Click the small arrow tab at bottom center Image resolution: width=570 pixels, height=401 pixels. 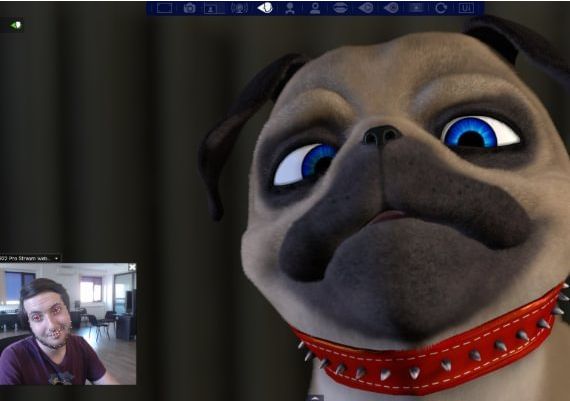point(315,398)
